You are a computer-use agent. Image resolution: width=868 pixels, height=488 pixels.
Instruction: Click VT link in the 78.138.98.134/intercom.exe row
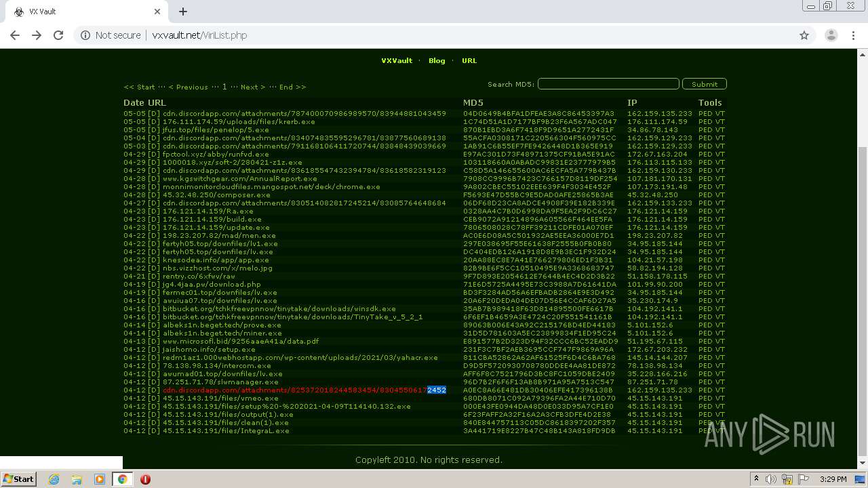[x=719, y=365]
